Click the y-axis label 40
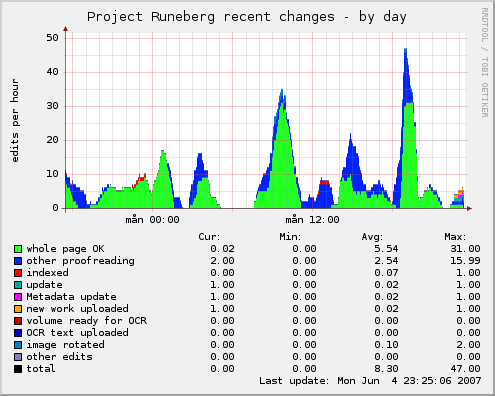 click(x=53, y=72)
